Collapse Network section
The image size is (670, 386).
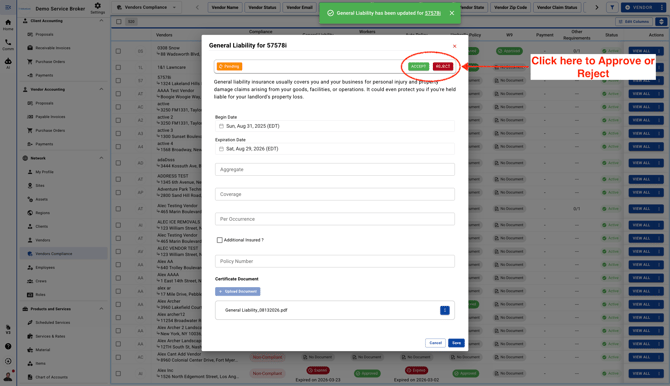click(x=101, y=158)
